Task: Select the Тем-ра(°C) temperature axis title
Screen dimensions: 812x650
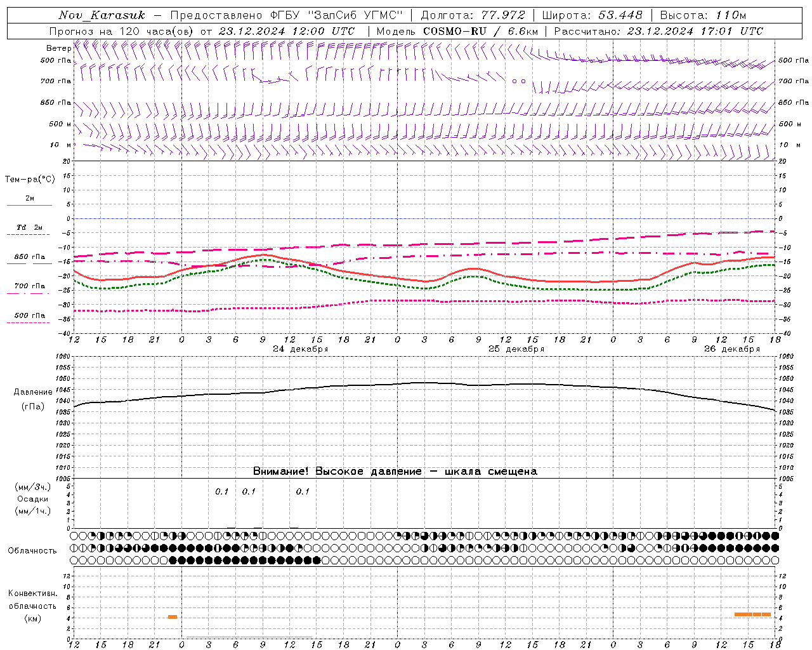Action: (x=30, y=180)
